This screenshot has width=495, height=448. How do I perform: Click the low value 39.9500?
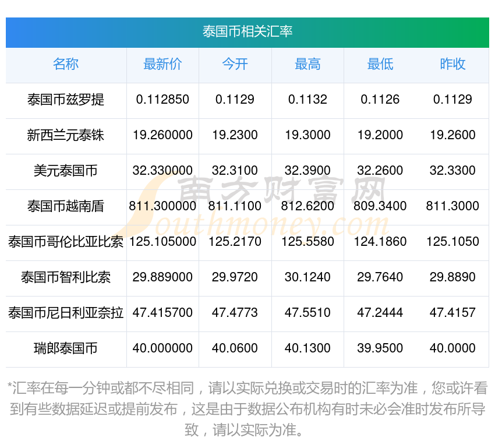(x=380, y=348)
